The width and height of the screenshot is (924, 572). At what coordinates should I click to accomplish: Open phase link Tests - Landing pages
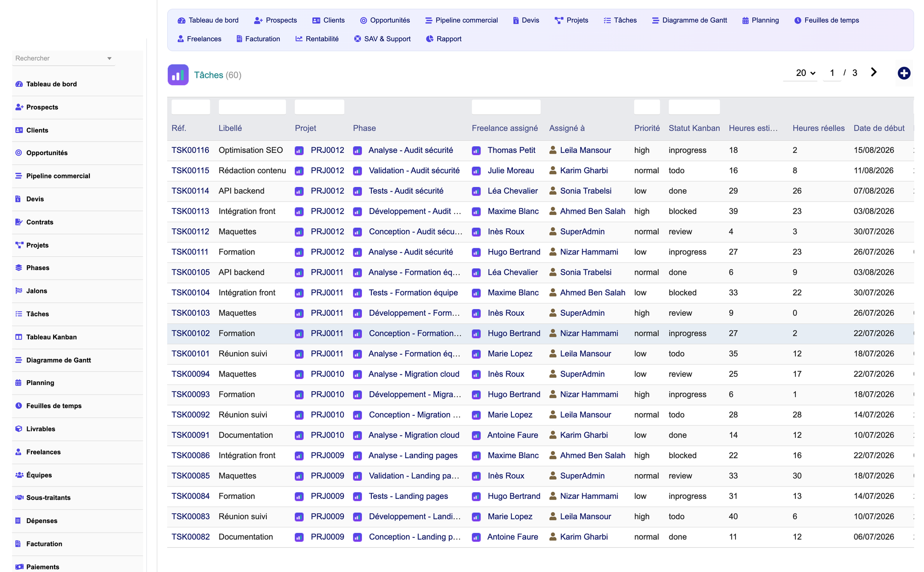pyautogui.click(x=408, y=496)
